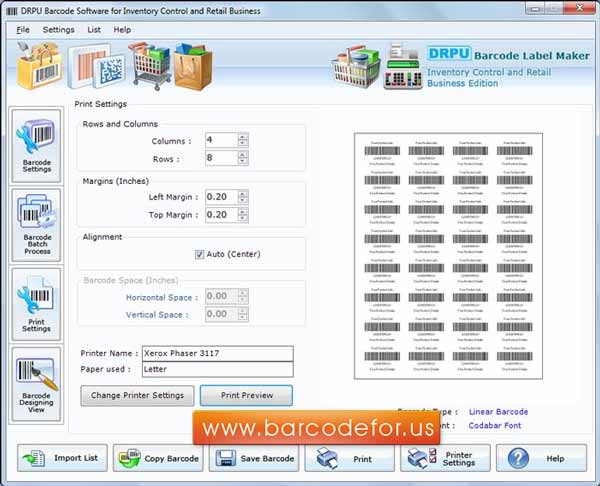Image resolution: width=600 pixels, height=486 pixels.
Task: Decrease Left Margin with down arrow
Action: [x=243, y=201]
